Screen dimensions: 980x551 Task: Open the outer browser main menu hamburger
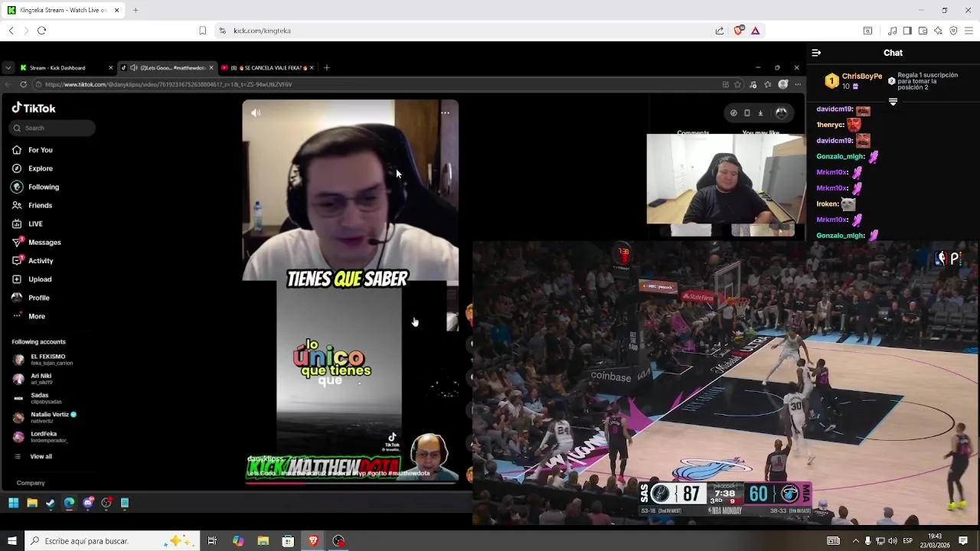point(969,31)
